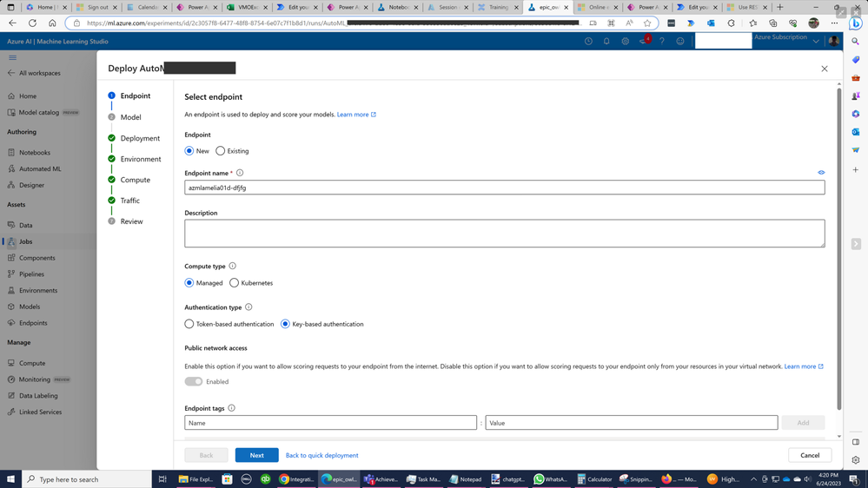
Task: Click the Next button
Action: coord(257,455)
